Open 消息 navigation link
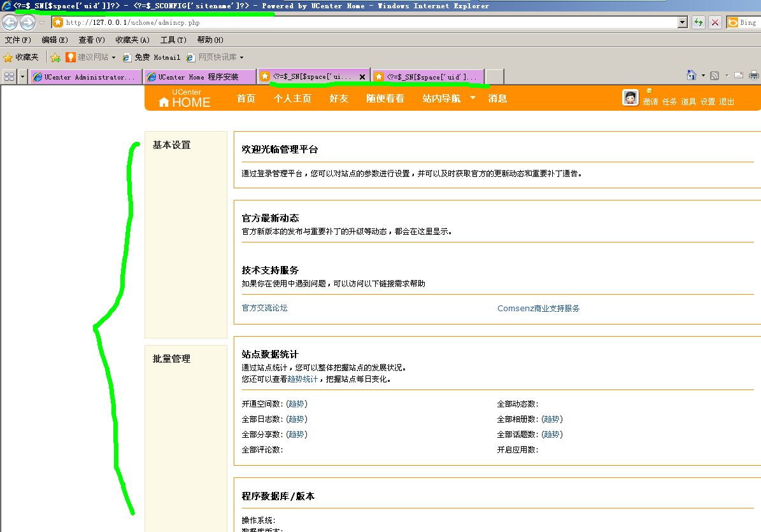 pyautogui.click(x=497, y=99)
